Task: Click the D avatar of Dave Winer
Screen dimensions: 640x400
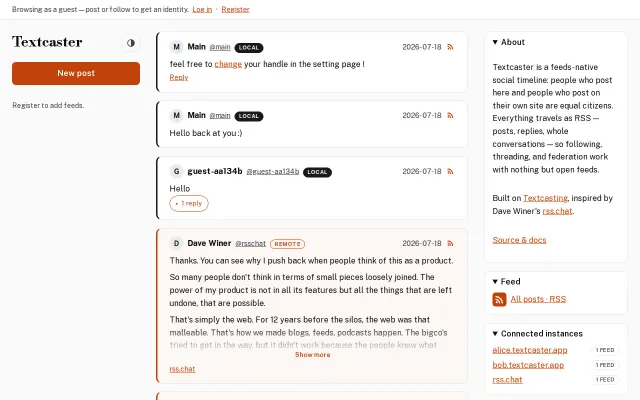Action: 176,243
